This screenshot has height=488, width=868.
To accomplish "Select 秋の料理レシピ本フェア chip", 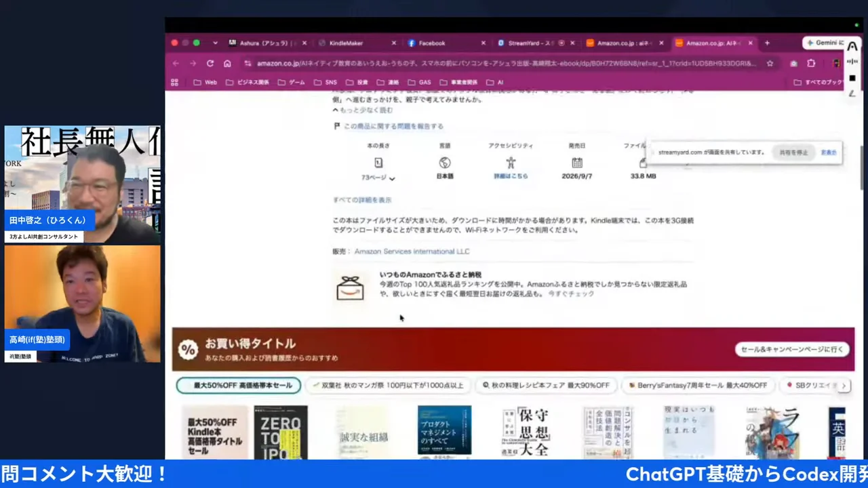I will coord(546,385).
